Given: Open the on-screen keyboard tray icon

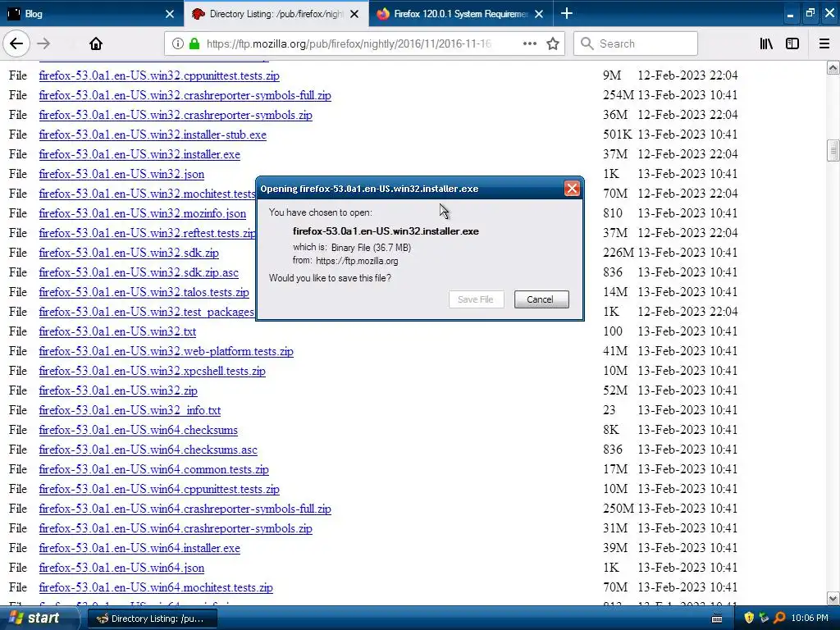Looking at the screenshot, I should (x=717, y=619).
